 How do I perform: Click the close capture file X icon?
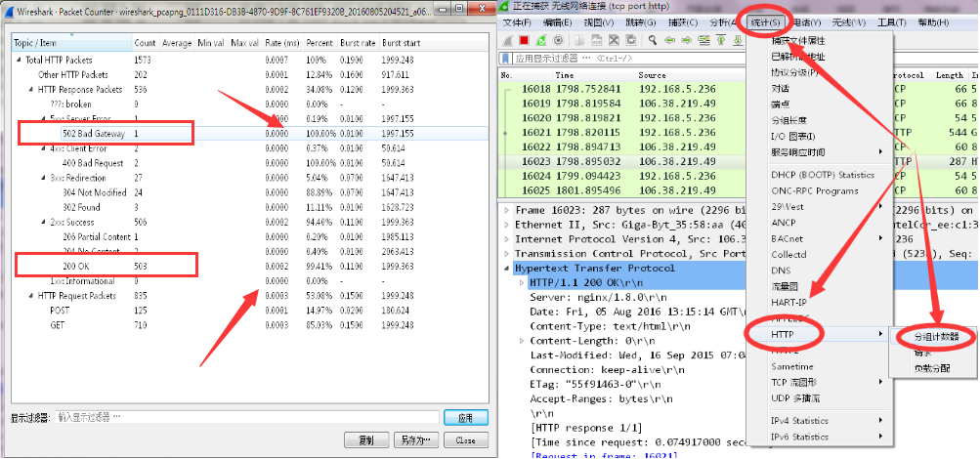click(614, 40)
